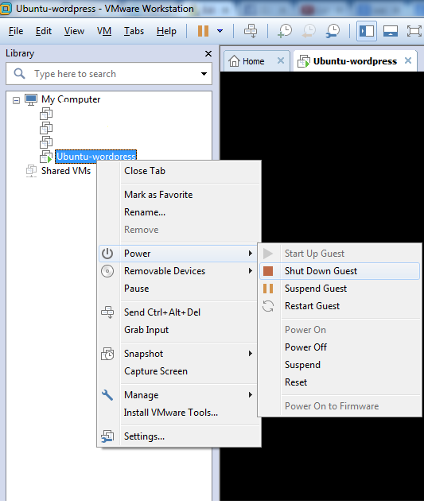
Task: Click the Suspend (pause) toolbar icon
Action: click(203, 31)
